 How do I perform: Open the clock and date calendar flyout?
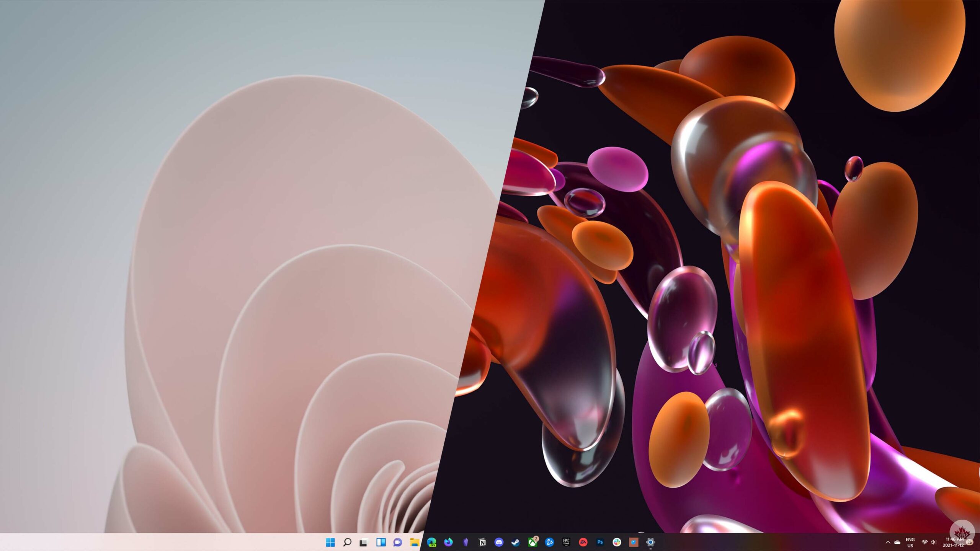coord(954,542)
